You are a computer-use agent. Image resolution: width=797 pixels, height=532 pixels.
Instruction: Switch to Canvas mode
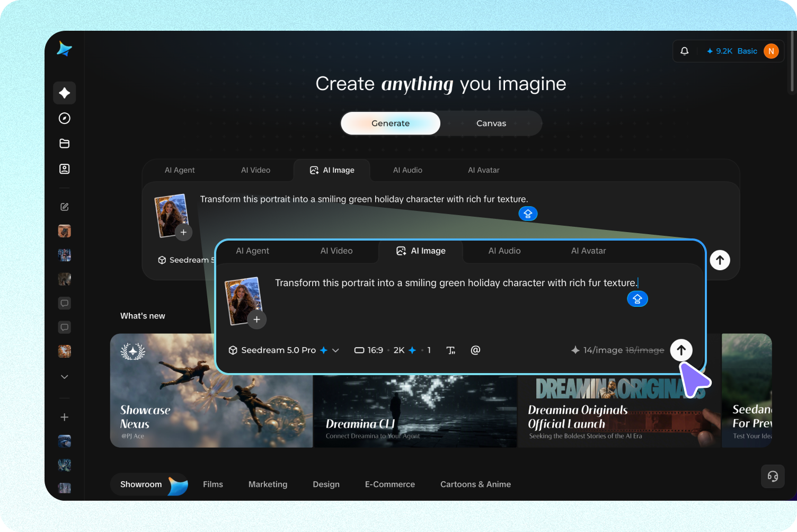pyautogui.click(x=491, y=123)
